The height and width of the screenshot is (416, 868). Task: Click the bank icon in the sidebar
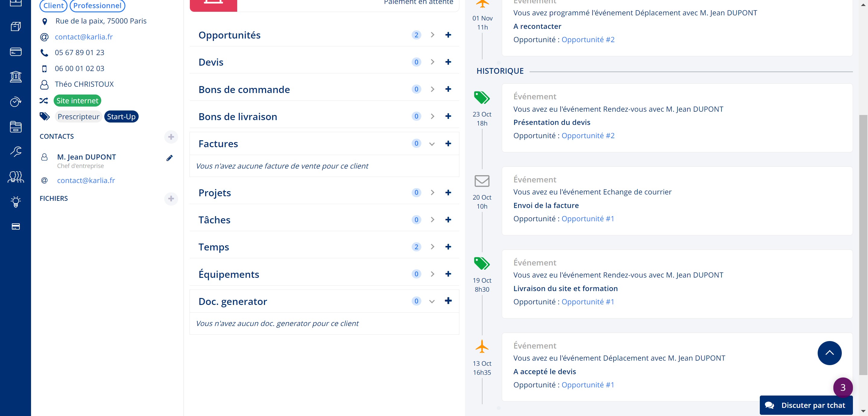point(15,77)
